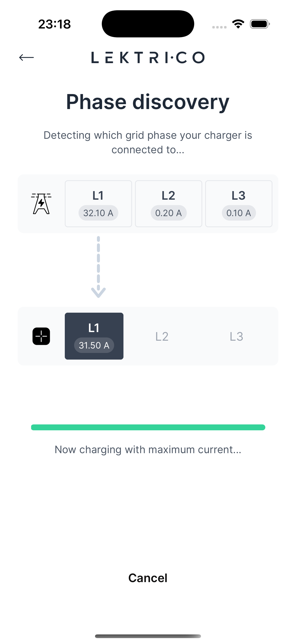Click the black charger device icon
Image resolution: width=296 pixels, height=644 pixels.
[41, 336]
